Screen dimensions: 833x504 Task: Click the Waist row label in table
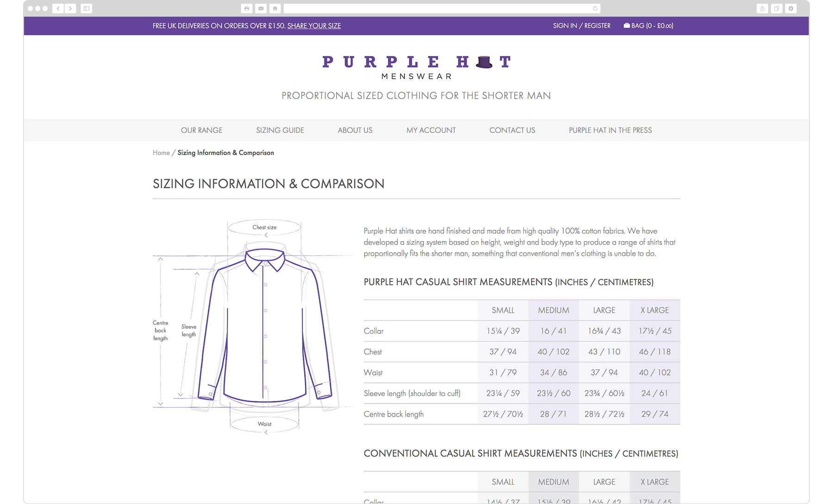click(x=373, y=373)
